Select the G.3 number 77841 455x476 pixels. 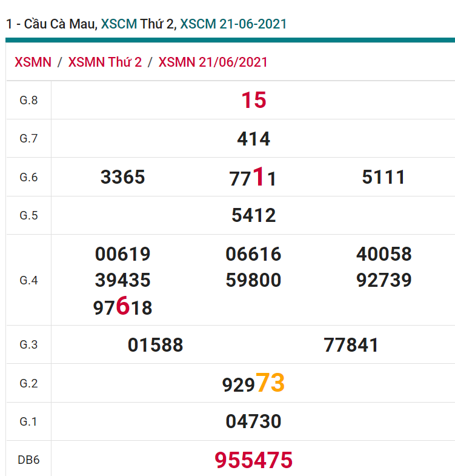tap(351, 345)
